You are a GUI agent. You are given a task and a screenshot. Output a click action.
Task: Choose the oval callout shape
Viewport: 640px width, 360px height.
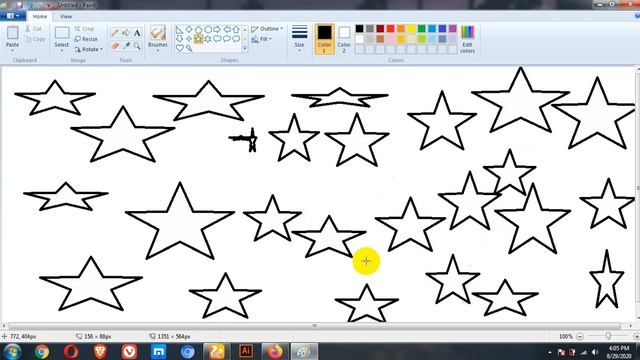pos(227,39)
